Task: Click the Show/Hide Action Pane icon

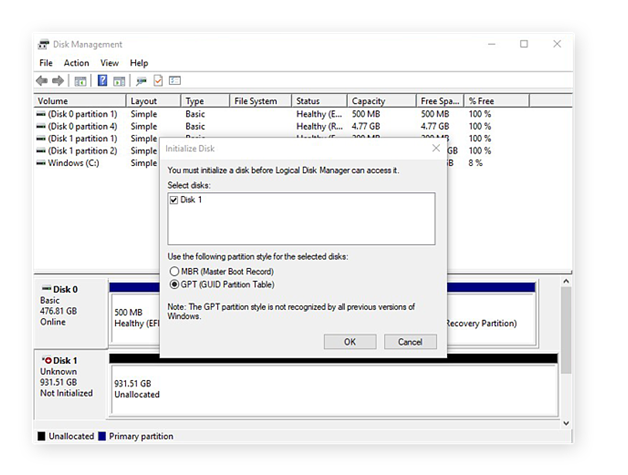Action: [119, 81]
